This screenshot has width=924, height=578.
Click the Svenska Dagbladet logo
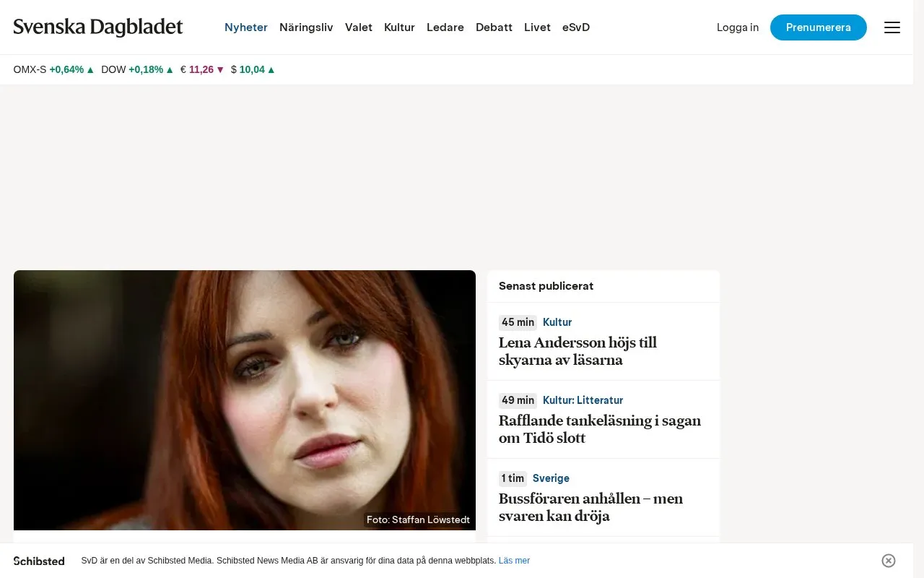[98, 27]
